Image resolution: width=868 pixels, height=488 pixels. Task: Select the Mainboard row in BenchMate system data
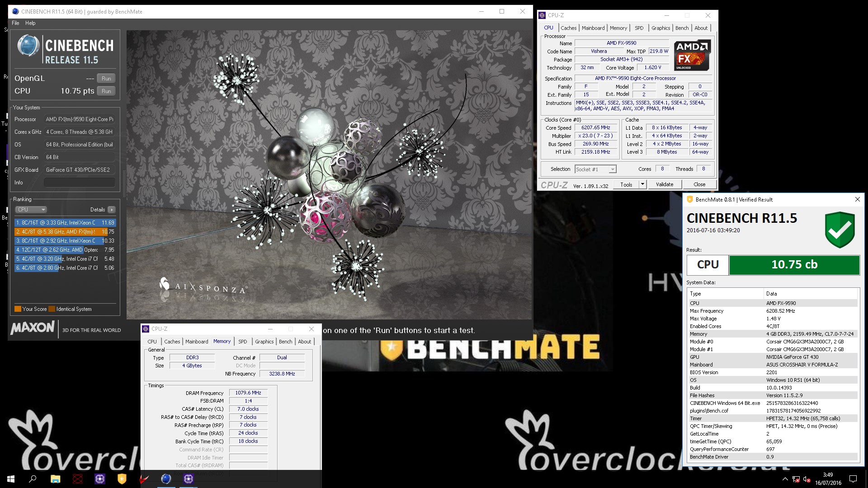tap(773, 365)
